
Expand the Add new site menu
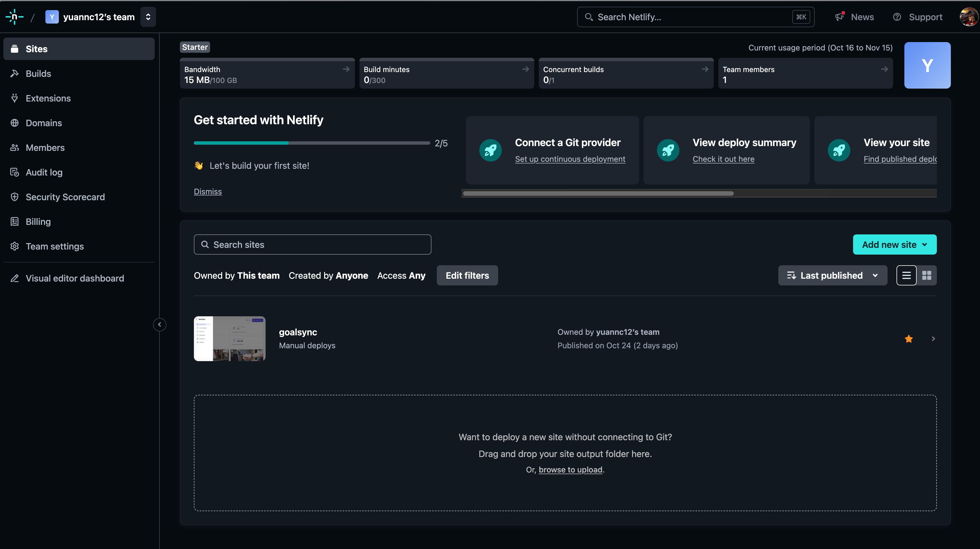click(x=894, y=244)
